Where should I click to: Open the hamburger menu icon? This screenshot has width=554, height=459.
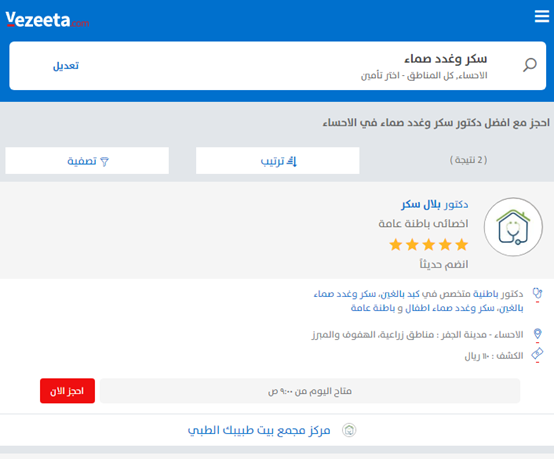coord(542,16)
